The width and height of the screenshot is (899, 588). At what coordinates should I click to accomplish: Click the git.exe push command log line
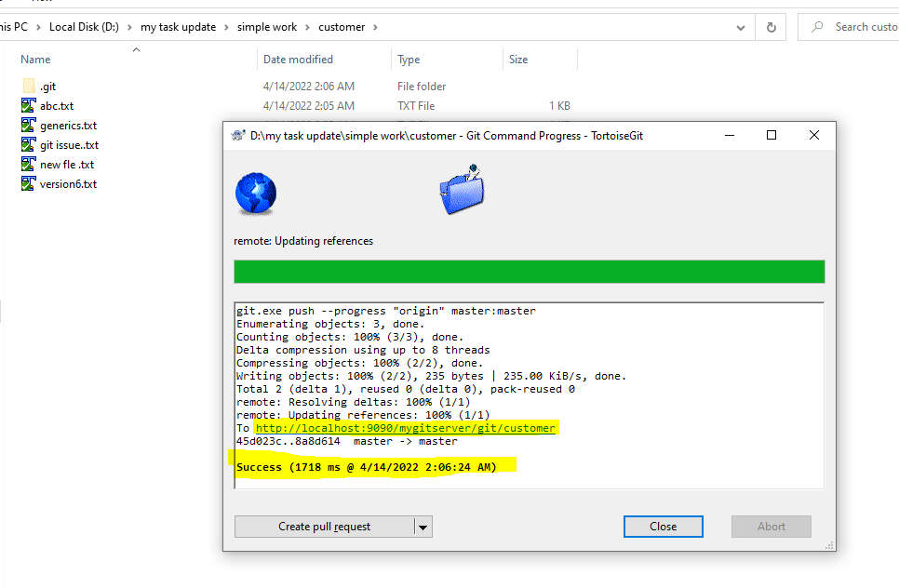point(386,311)
